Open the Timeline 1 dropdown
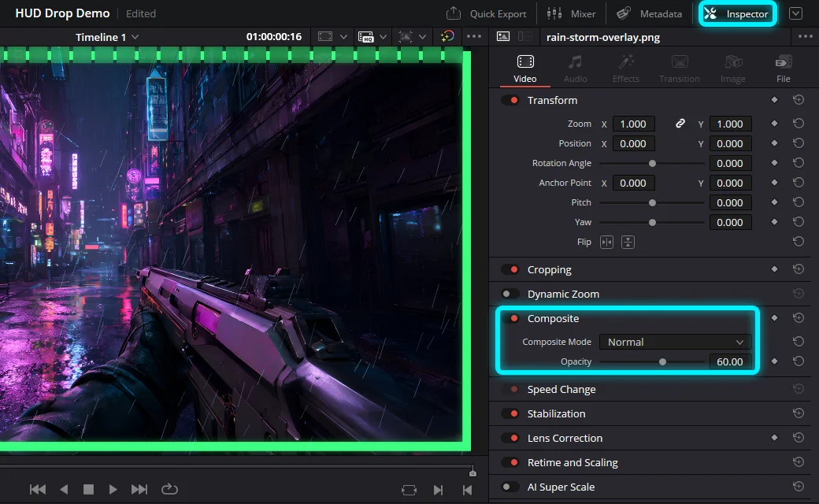 click(x=106, y=37)
